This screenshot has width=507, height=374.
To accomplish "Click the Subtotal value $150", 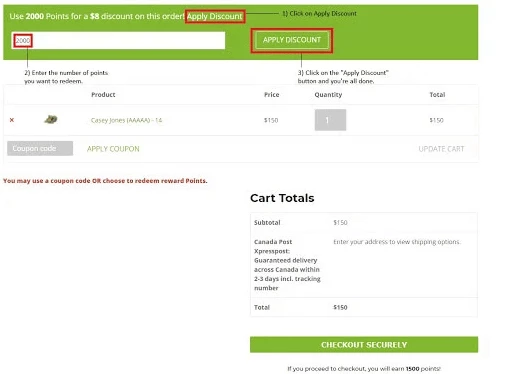I will [340, 222].
